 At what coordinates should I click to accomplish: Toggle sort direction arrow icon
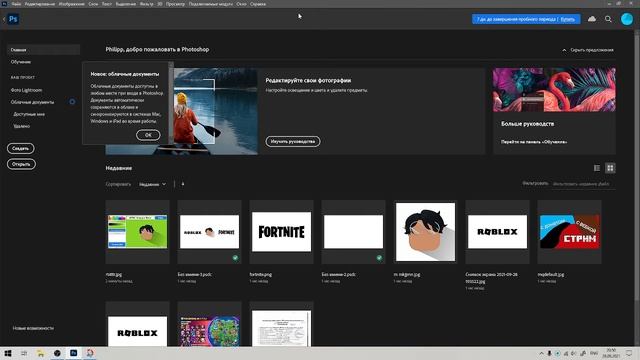click(x=182, y=184)
